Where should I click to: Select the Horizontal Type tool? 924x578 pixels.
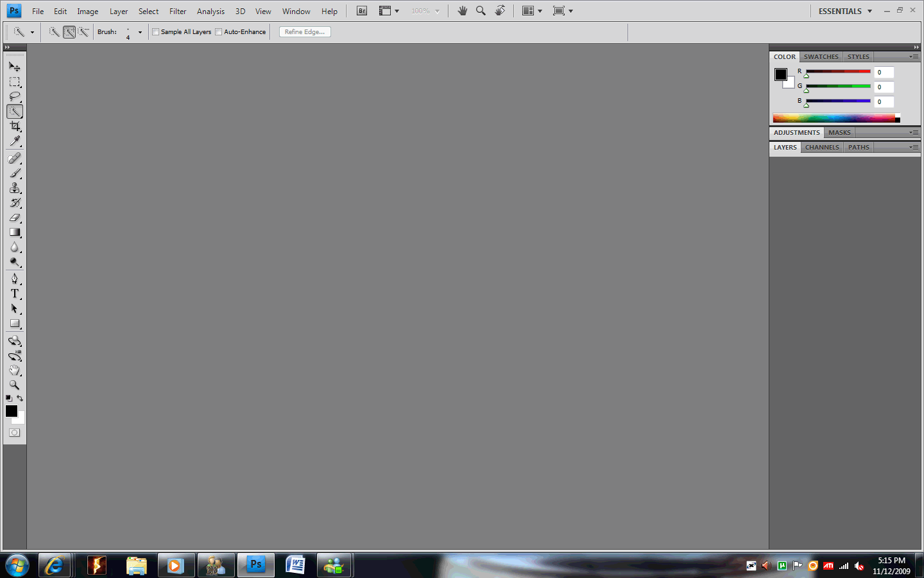click(x=14, y=293)
